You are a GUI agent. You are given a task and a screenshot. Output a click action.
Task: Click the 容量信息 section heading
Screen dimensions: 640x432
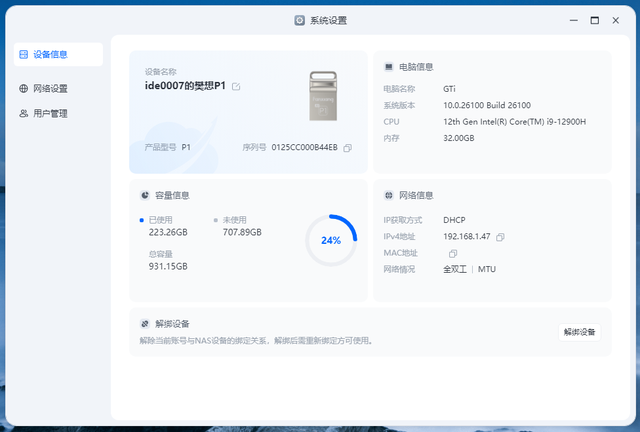click(172, 195)
